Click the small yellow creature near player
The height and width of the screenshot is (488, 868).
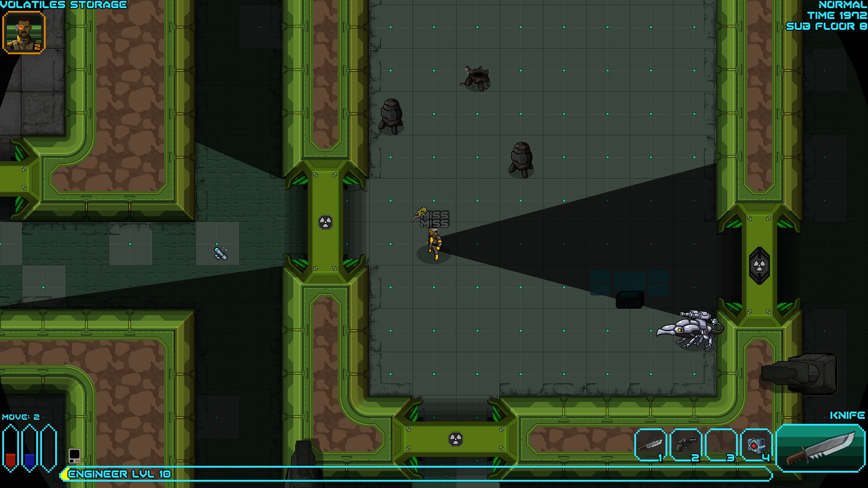[x=421, y=213]
